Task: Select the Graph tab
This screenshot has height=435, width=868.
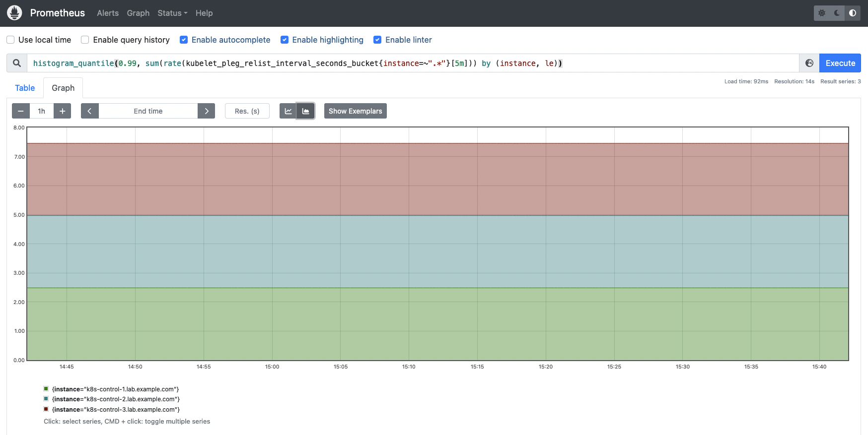Action: [x=63, y=88]
